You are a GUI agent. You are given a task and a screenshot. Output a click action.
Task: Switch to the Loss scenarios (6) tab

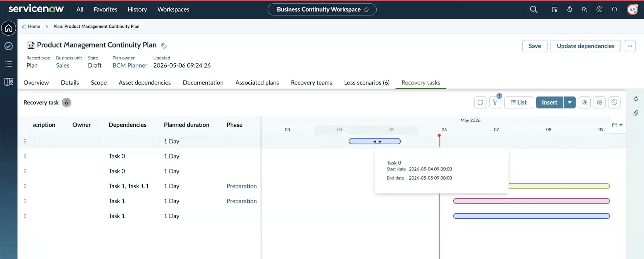point(367,83)
